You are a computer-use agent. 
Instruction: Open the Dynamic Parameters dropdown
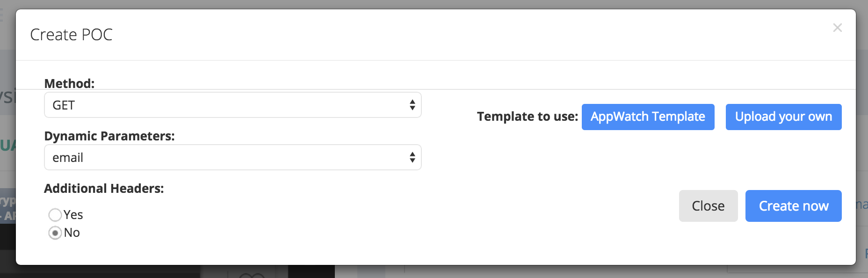coord(232,158)
